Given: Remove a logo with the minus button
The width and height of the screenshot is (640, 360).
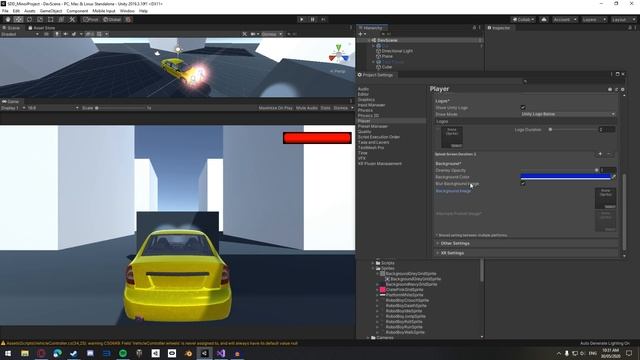Looking at the screenshot, I should click(x=609, y=154).
